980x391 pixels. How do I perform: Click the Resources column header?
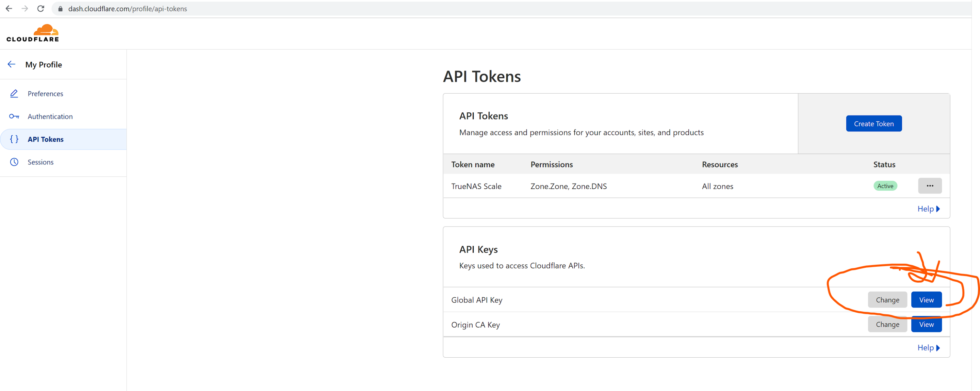click(x=720, y=165)
